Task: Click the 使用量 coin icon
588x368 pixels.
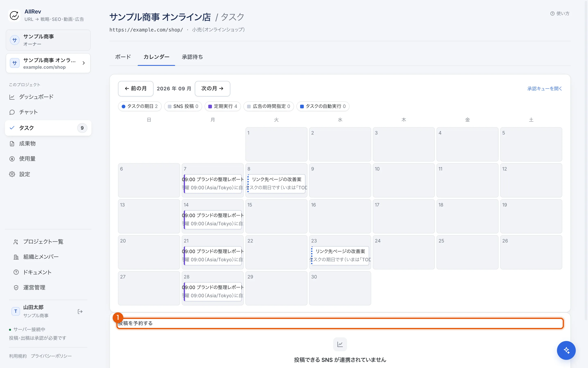Action: [12, 159]
